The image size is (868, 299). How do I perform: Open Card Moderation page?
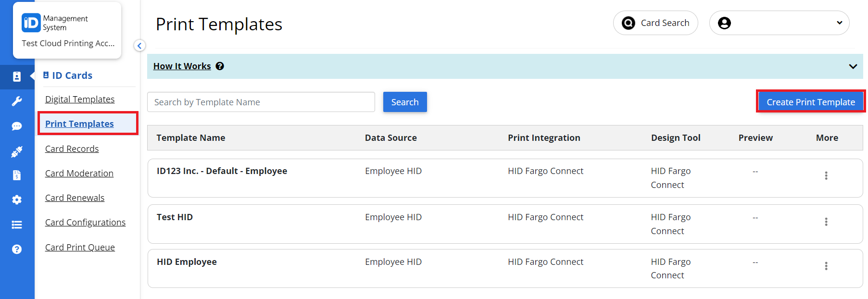(79, 173)
